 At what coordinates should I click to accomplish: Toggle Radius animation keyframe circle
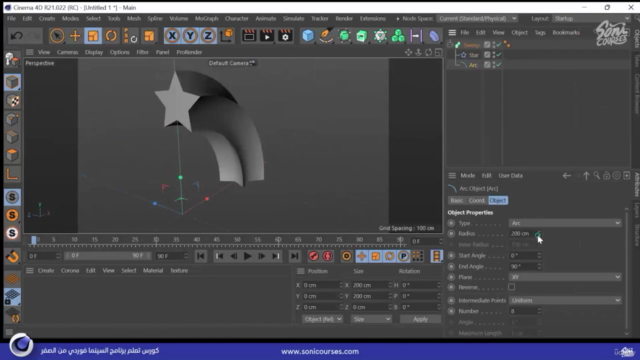coord(451,234)
